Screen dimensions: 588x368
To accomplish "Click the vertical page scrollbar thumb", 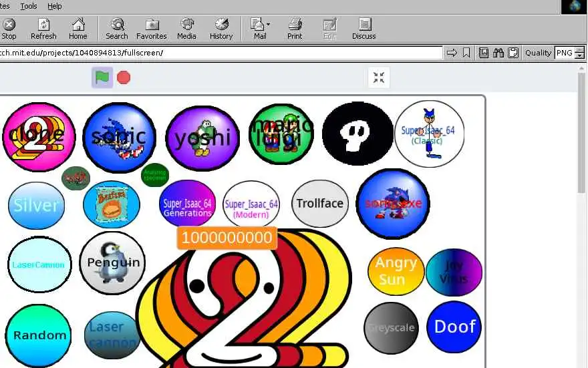I will [581, 133].
